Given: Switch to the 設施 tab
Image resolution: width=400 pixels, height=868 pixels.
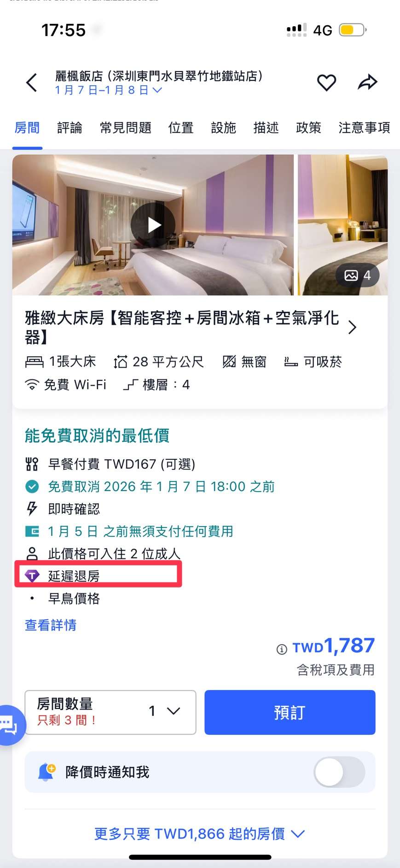Looking at the screenshot, I should pyautogui.click(x=223, y=128).
